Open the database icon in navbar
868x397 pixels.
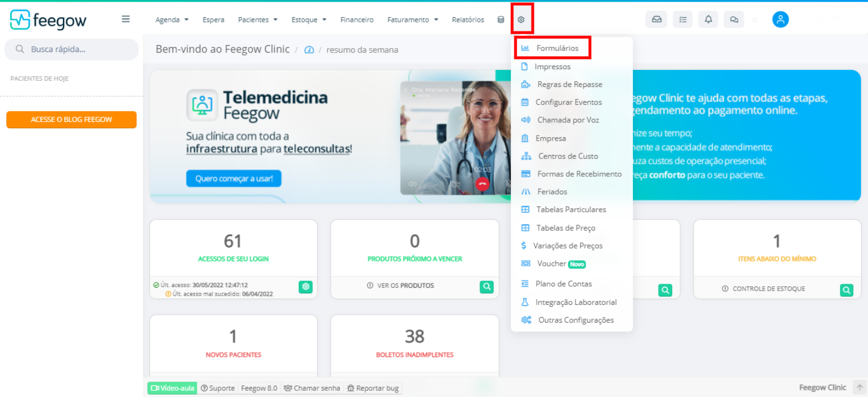[501, 19]
